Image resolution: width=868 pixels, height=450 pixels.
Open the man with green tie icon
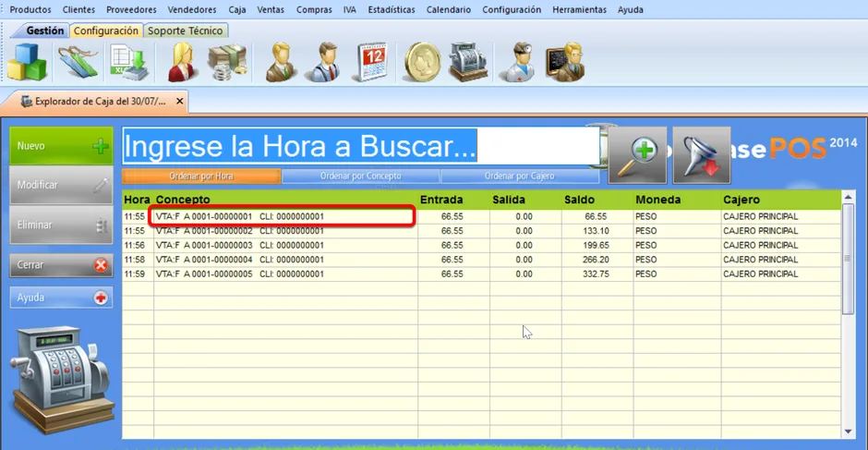282,62
